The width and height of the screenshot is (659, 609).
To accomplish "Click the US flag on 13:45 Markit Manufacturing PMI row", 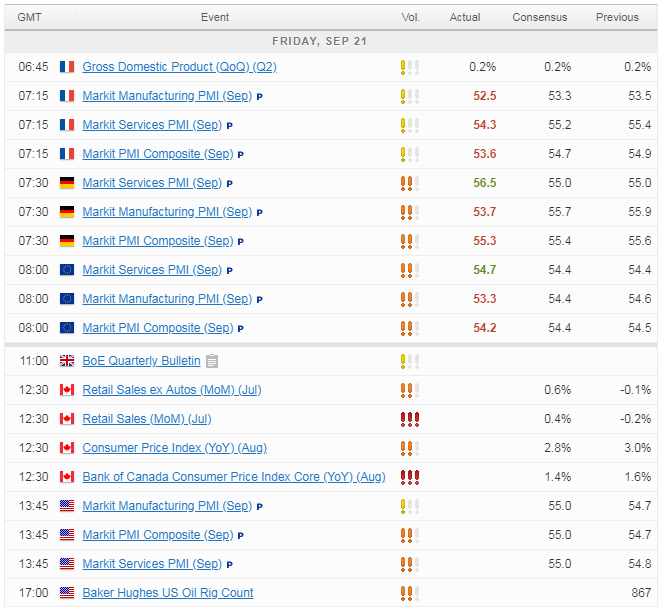I will coord(67,506).
